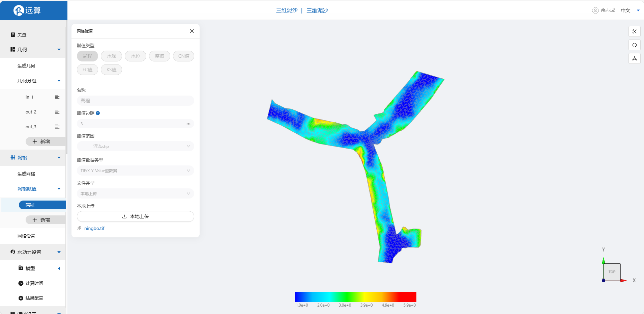
Task: Select the 高程 item under 网格赋值
Action: (x=42, y=205)
